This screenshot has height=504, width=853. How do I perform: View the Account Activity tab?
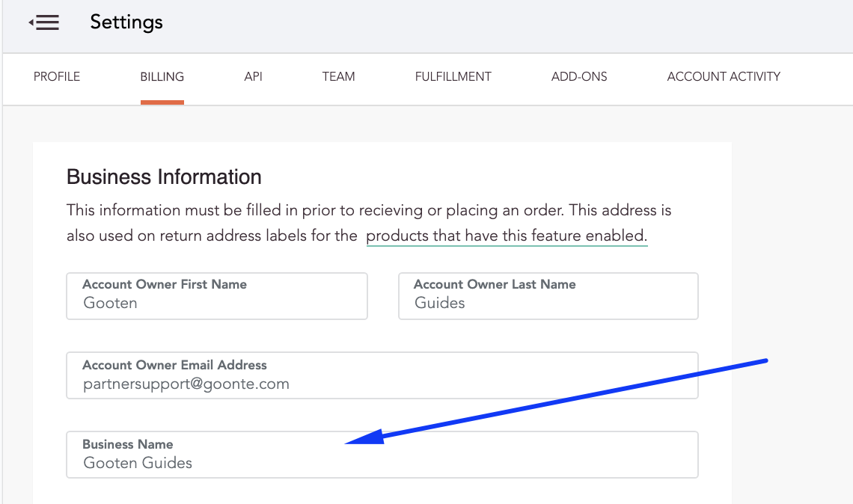[724, 76]
